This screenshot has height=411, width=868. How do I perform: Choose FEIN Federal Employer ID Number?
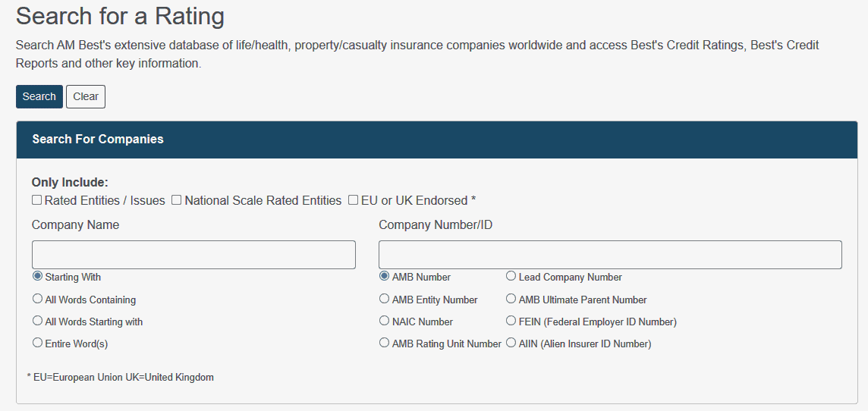(511, 322)
